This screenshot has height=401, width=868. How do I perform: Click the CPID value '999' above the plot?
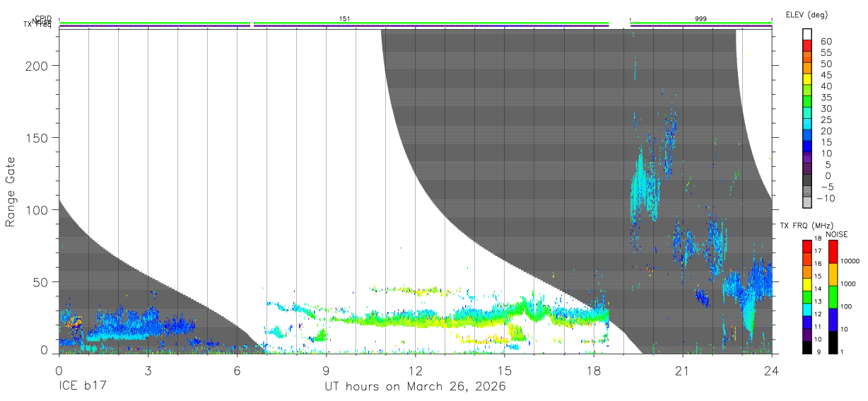pos(700,18)
